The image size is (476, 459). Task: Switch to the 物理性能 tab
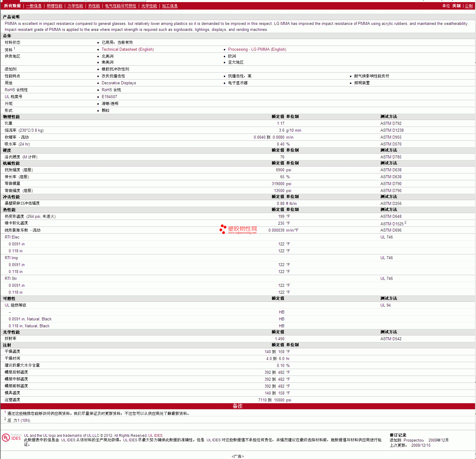(x=54, y=6)
